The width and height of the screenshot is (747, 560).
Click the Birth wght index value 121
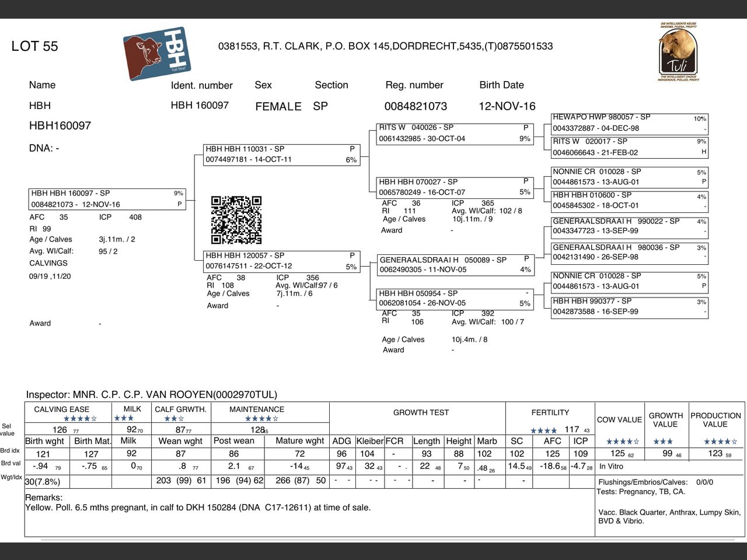click(43, 454)
